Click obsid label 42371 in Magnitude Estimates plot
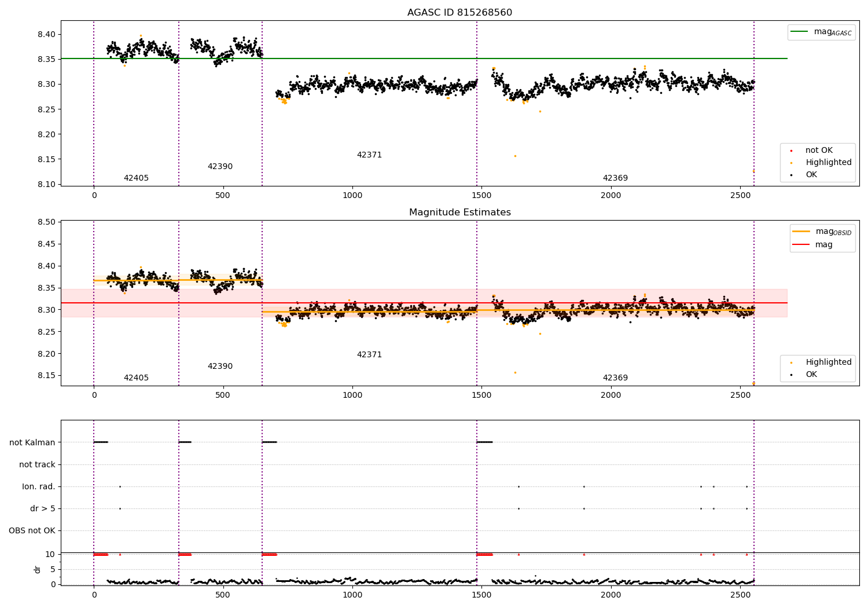 pyautogui.click(x=369, y=355)
